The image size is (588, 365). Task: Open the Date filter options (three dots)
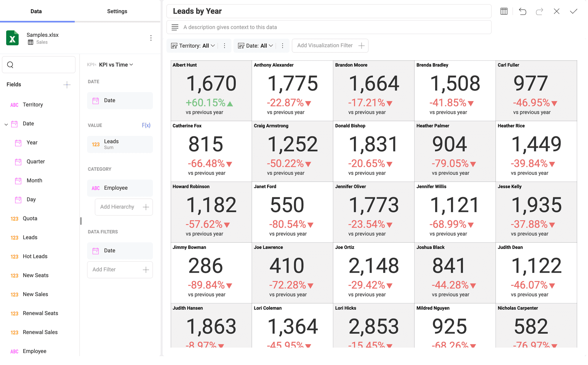coord(283,46)
